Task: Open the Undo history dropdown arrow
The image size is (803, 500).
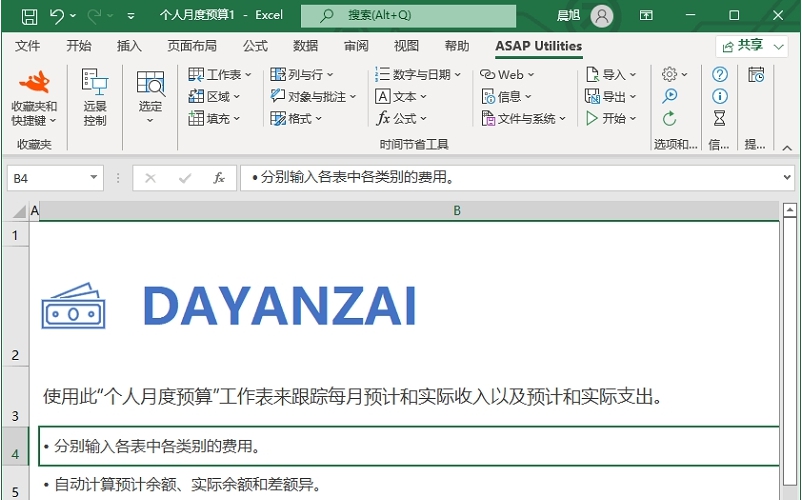Action: point(73,16)
